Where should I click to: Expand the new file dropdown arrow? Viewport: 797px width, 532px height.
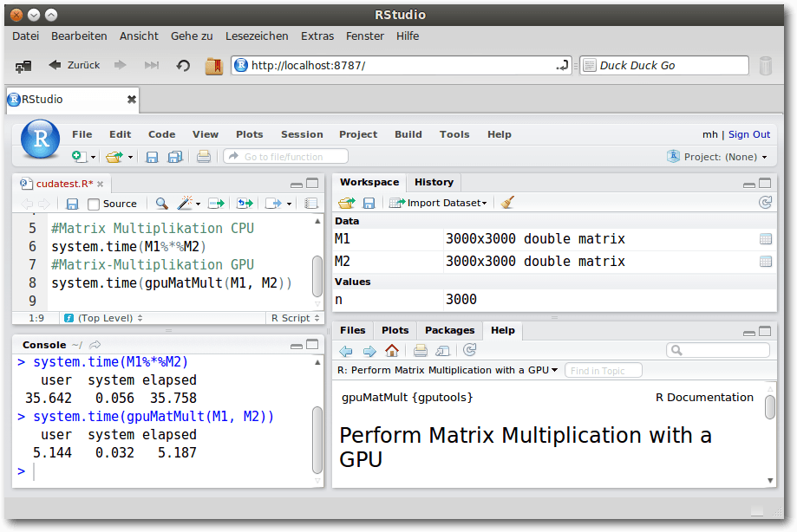[93, 158]
